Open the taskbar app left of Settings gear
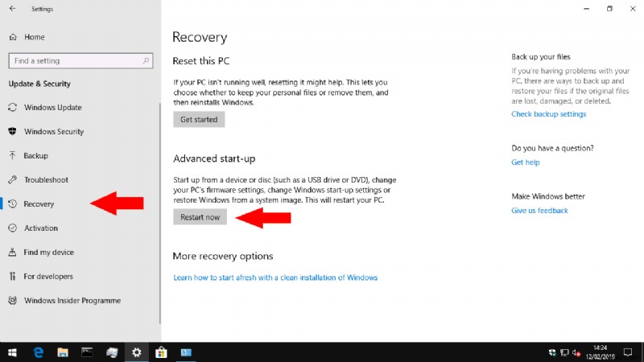Image resolution: width=644 pixels, height=362 pixels. (112, 352)
